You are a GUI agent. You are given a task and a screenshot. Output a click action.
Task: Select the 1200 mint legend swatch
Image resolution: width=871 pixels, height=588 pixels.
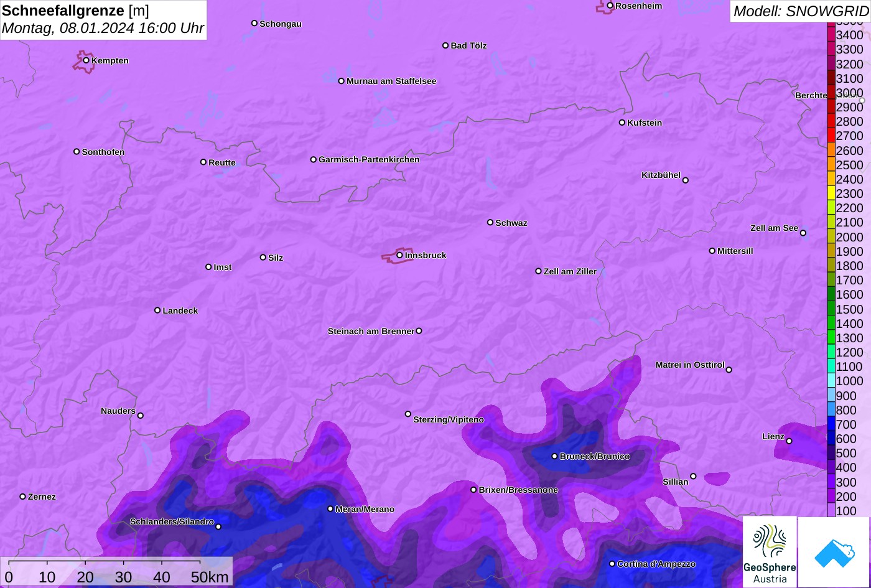[x=831, y=352]
